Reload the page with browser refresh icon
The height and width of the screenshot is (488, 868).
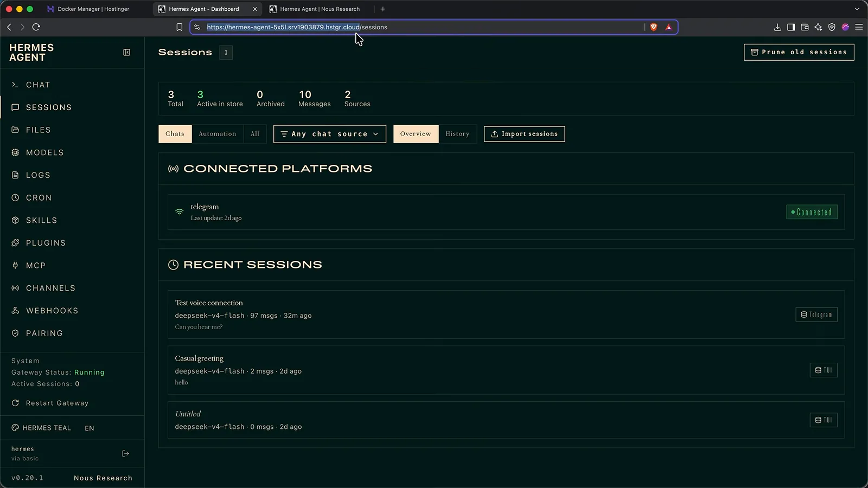(36, 27)
